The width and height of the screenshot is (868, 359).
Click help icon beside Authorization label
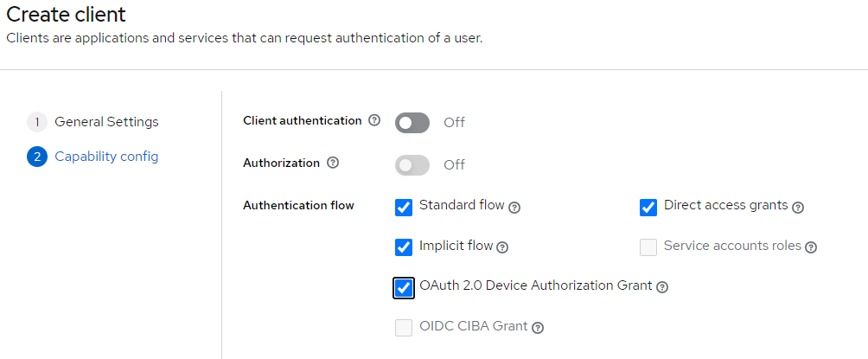[x=333, y=163]
